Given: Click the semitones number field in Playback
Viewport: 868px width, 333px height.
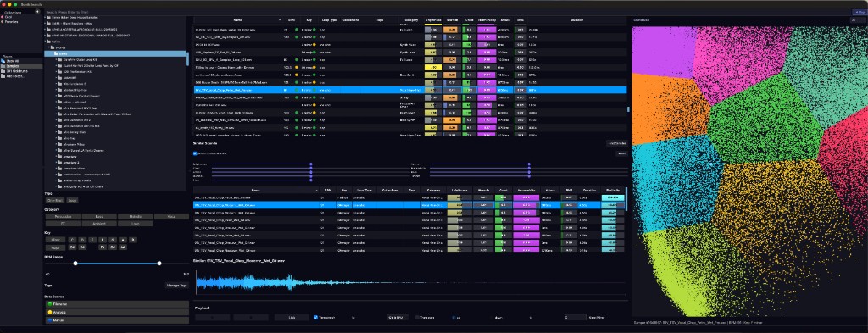Looking at the screenshot, I should tap(576, 318).
